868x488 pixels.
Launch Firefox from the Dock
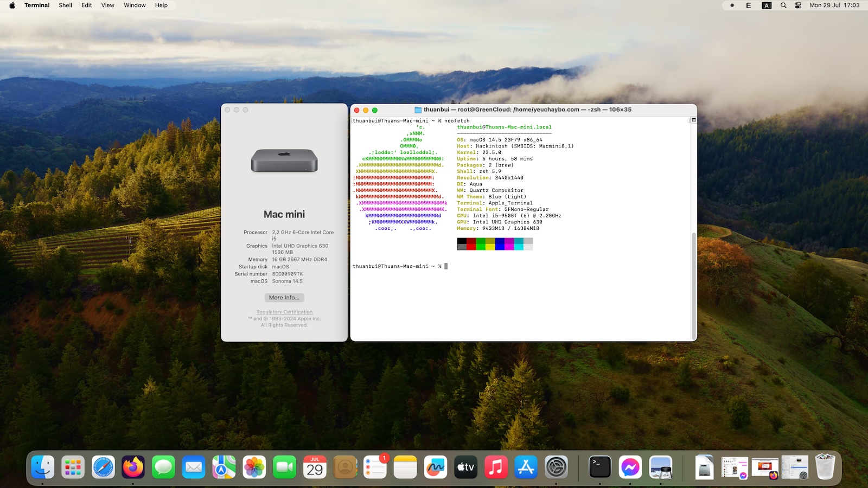(x=133, y=466)
